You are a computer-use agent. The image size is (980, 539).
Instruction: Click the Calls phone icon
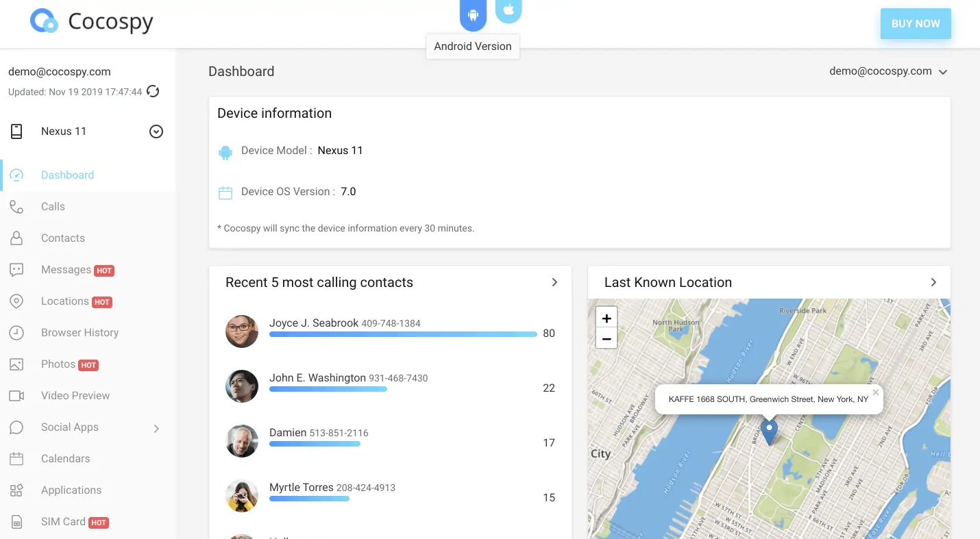16,207
